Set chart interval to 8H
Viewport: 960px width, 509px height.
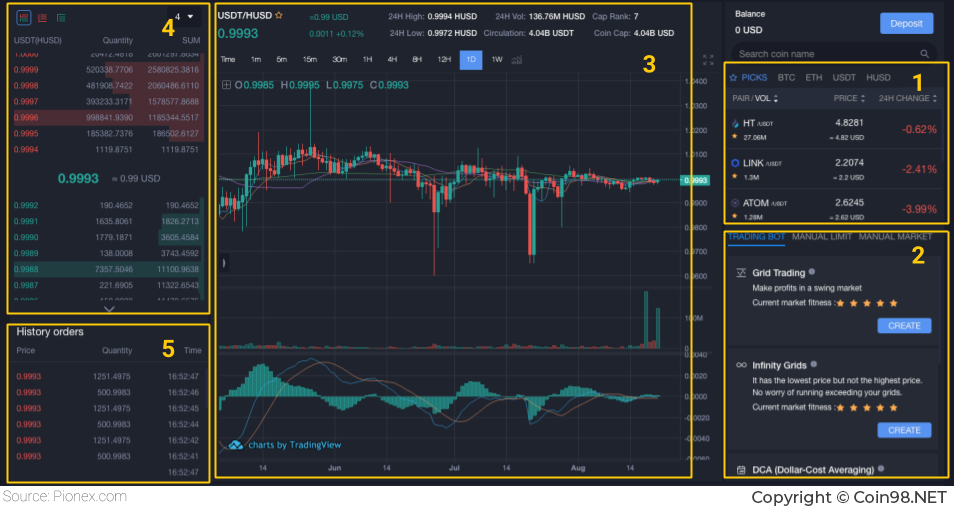coord(417,59)
